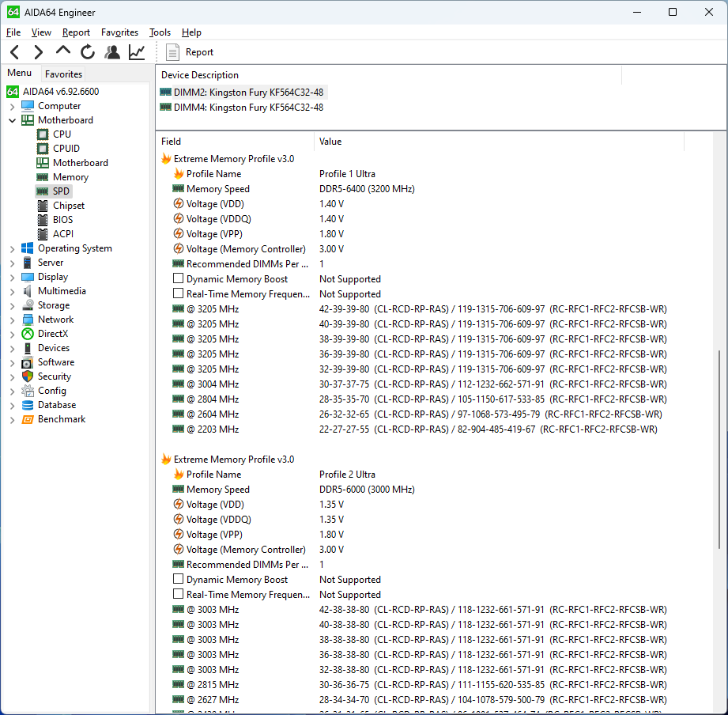
Task: Click the Database icon in tree
Action: 28,405
